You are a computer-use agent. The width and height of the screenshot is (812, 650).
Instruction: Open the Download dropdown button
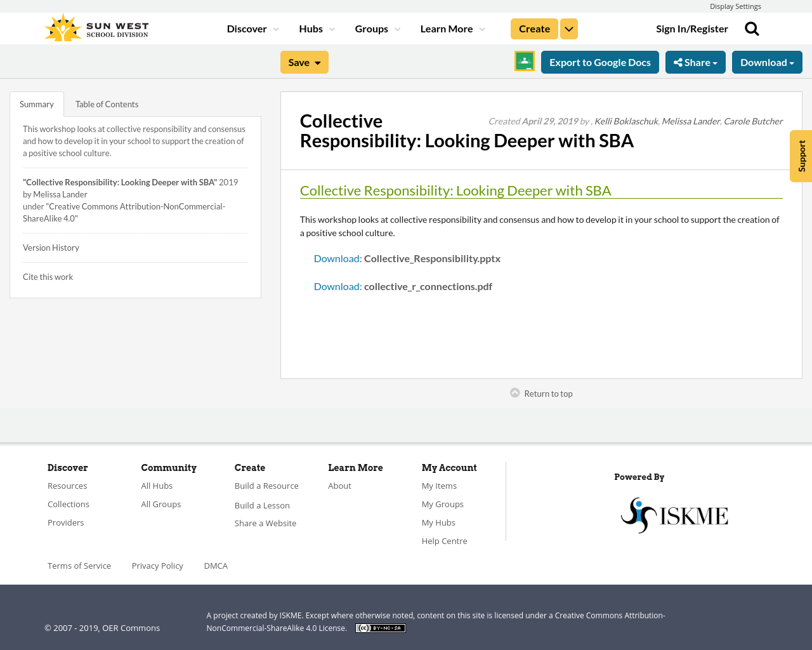click(x=767, y=62)
